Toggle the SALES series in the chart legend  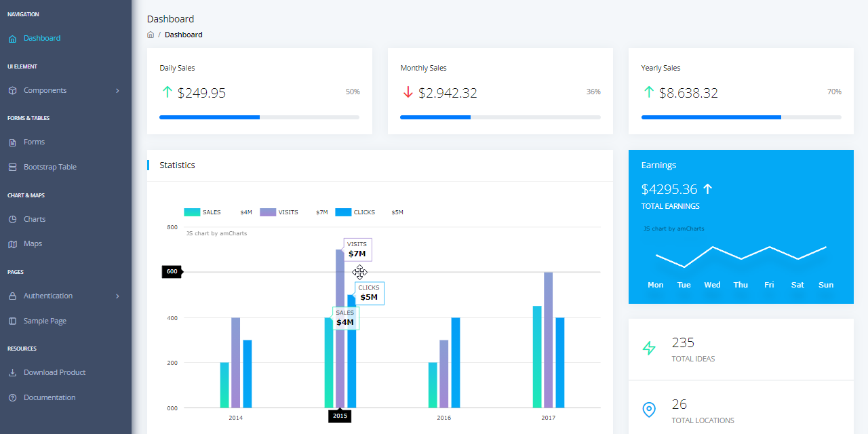[203, 212]
